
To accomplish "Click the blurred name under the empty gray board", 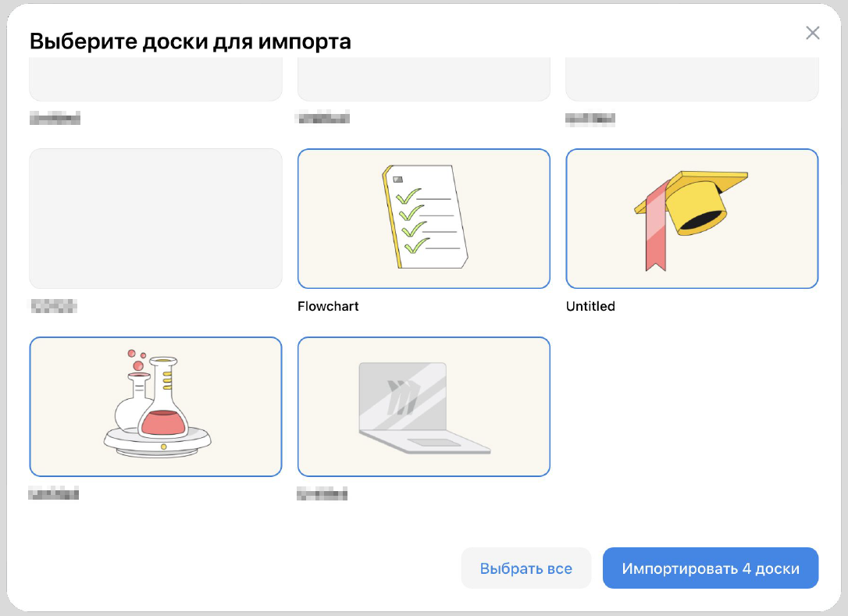I will tap(54, 306).
